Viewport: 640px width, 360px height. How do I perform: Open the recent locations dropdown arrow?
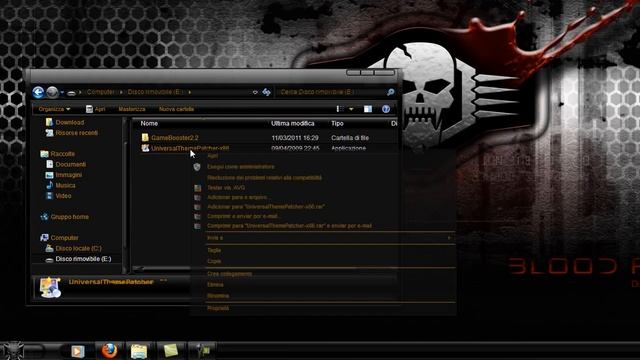tap(62, 93)
